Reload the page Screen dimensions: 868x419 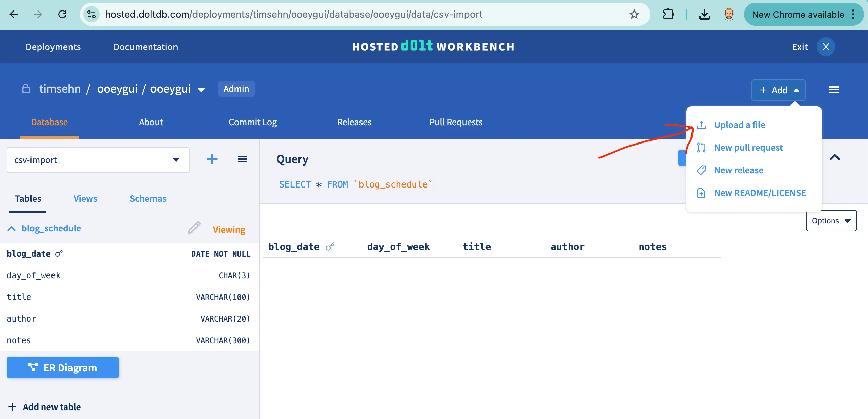click(62, 15)
